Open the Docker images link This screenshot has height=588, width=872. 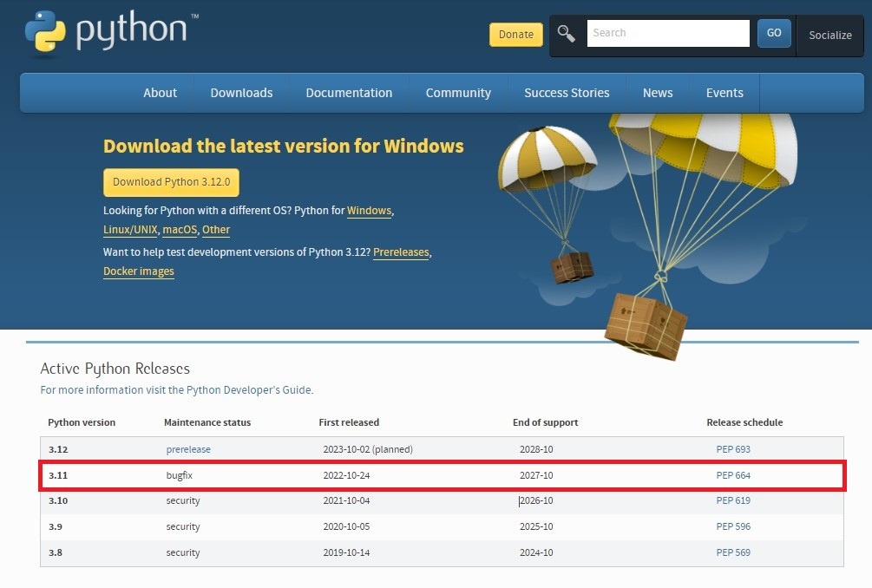tap(139, 271)
